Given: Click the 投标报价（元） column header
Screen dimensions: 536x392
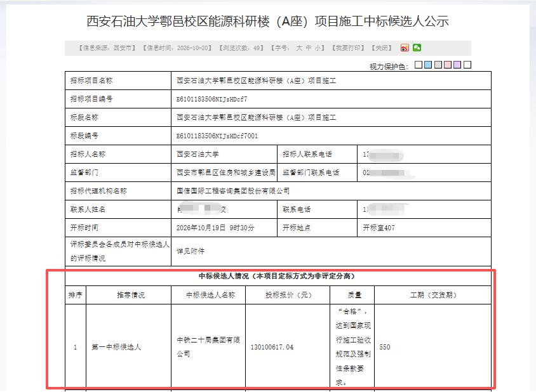Looking at the screenshot, I should pos(288,295).
